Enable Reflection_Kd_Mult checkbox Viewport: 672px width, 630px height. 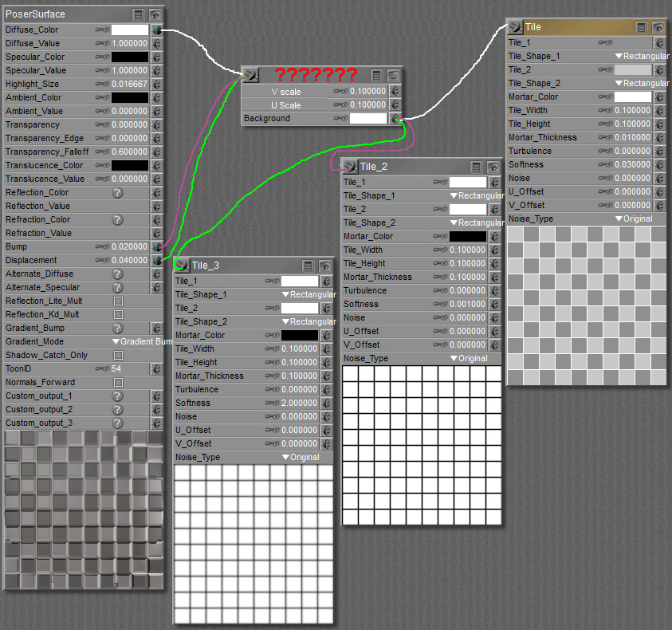[119, 314]
